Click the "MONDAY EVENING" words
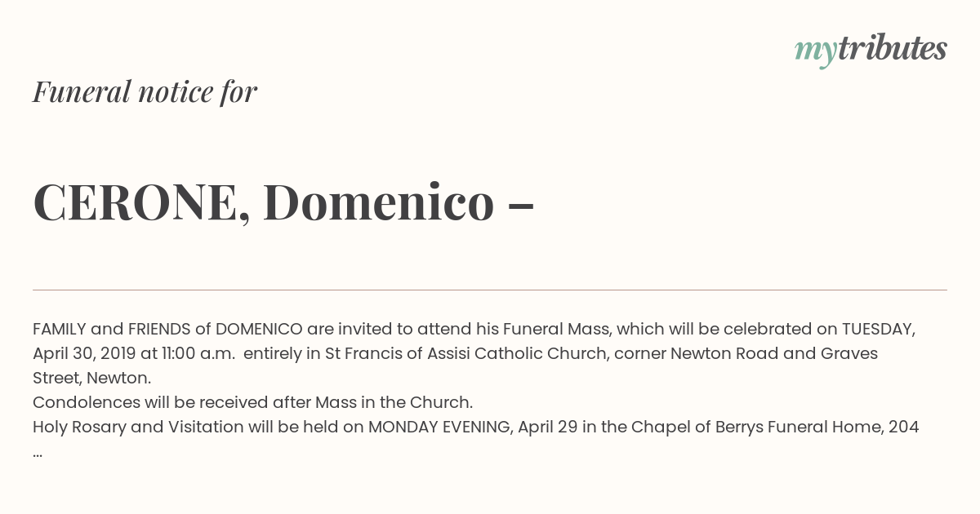The height and width of the screenshot is (514, 980). coord(440,428)
